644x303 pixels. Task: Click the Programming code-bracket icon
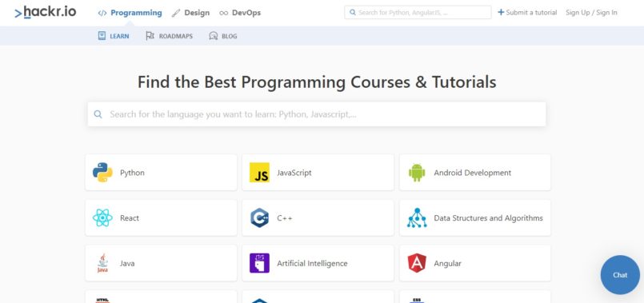pyautogui.click(x=102, y=13)
